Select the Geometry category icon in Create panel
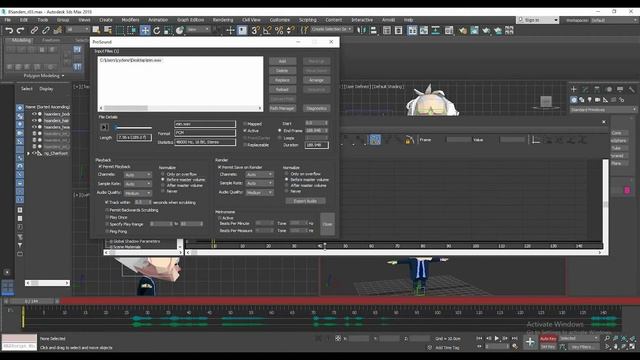The height and width of the screenshot is (360, 640). pyautogui.click(x=574, y=100)
